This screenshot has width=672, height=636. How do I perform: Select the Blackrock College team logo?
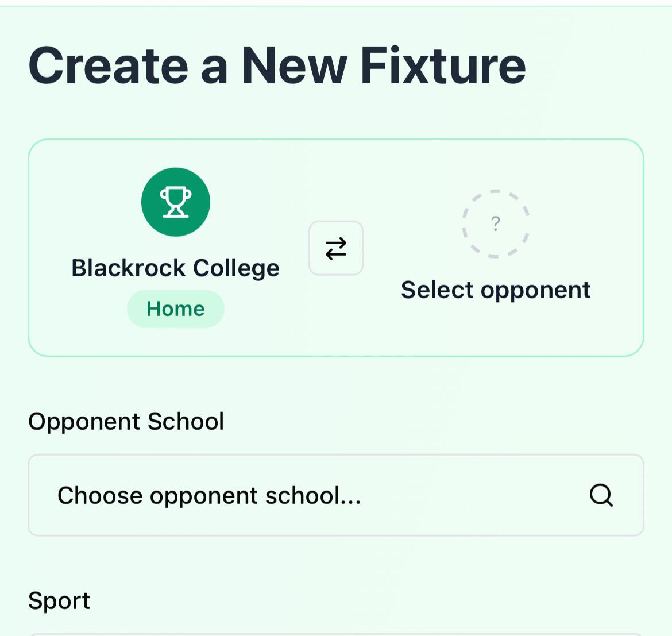click(176, 202)
